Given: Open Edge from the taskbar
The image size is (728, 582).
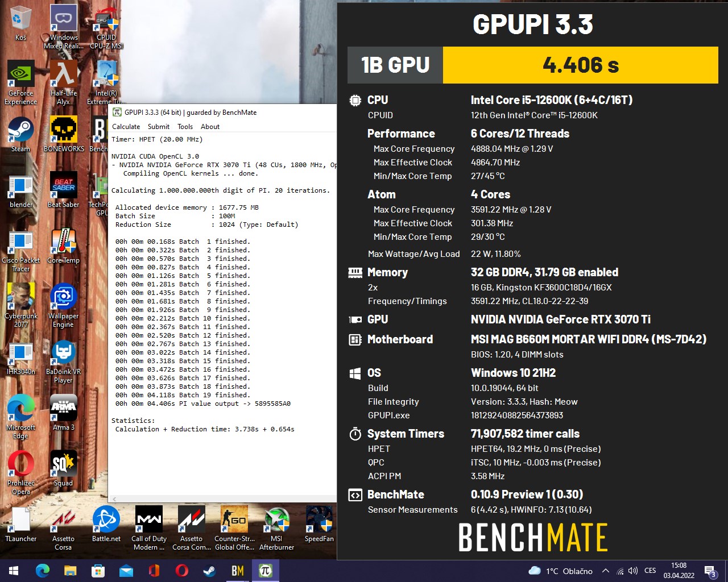Looking at the screenshot, I should tap(43, 571).
